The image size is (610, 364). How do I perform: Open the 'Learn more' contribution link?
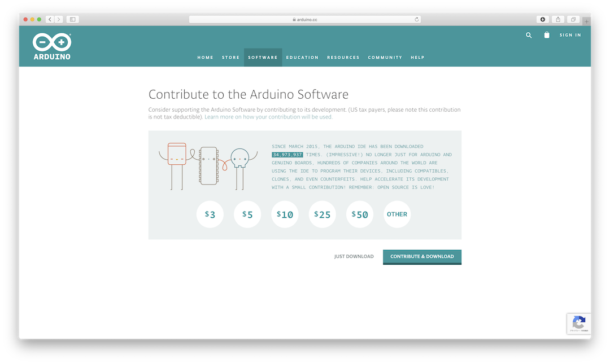click(x=268, y=117)
